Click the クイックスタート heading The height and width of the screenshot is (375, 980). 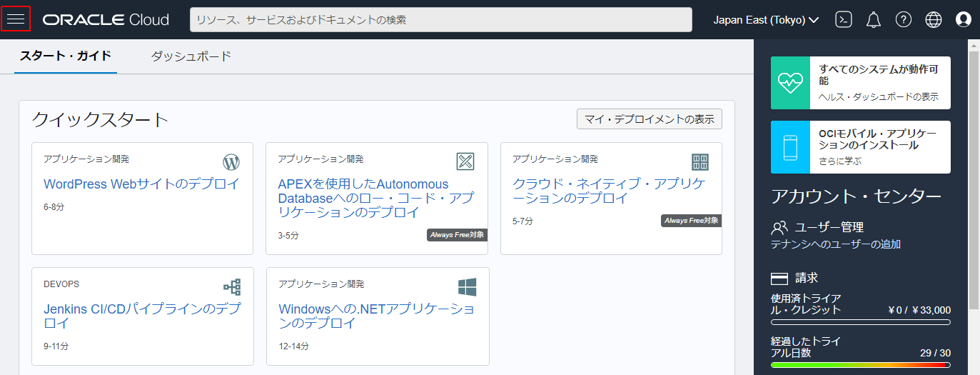click(x=100, y=120)
